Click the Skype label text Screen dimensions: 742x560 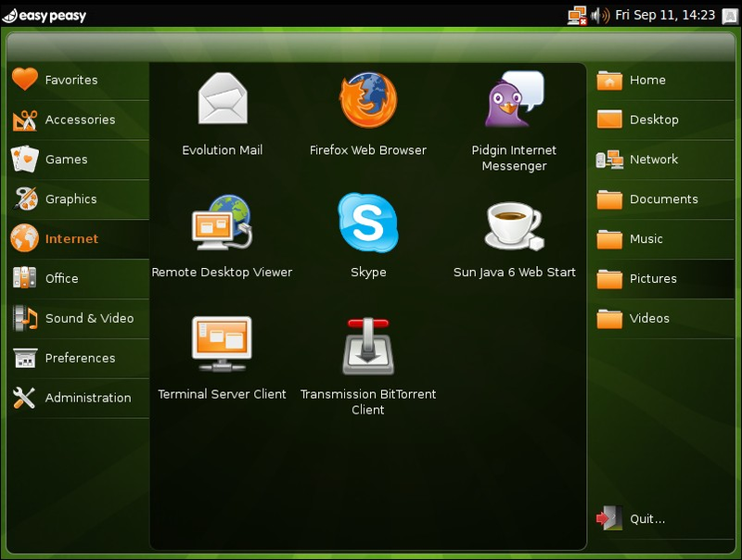coord(368,273)
